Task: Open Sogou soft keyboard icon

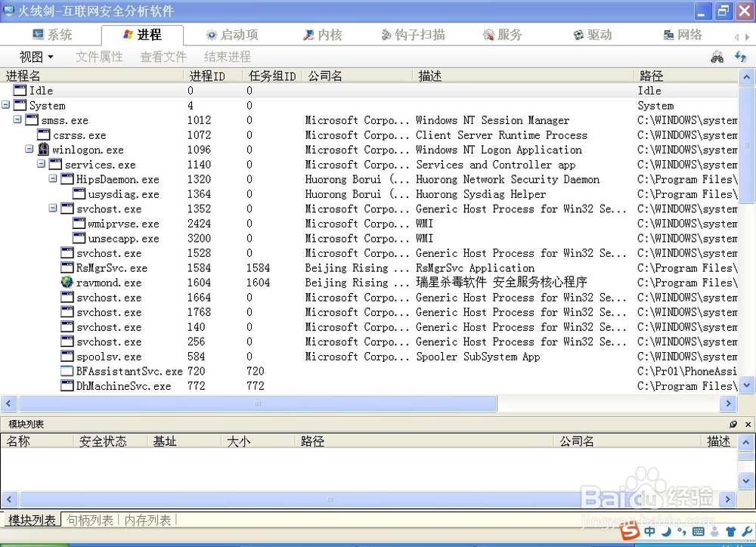Action: pyautogui.click(x=698, y=532)
